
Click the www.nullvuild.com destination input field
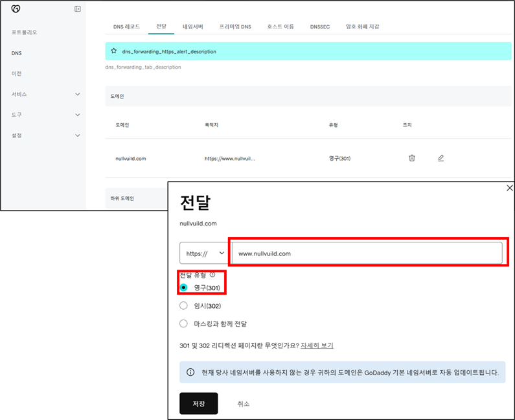click(x=367, y=253)
